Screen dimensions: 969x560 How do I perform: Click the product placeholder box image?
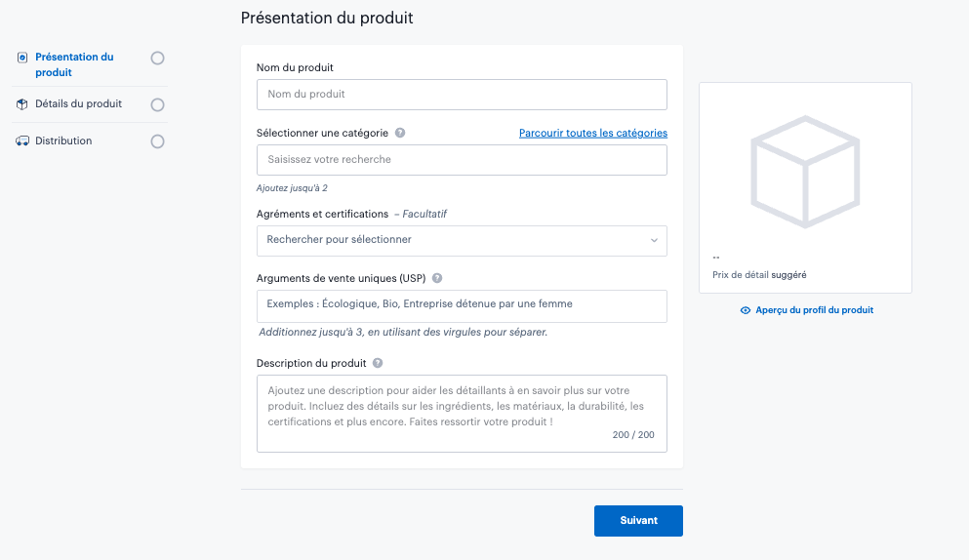pyautogui.click(x=805, y=172)
